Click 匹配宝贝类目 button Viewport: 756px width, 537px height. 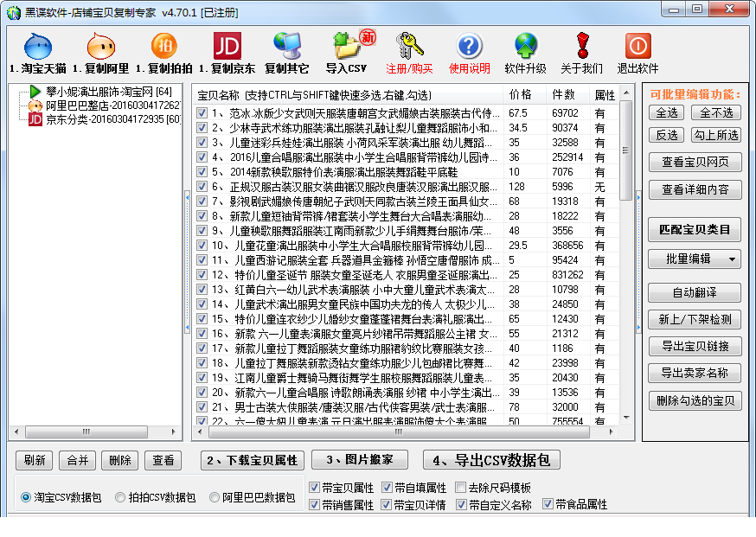pos(695,230)
